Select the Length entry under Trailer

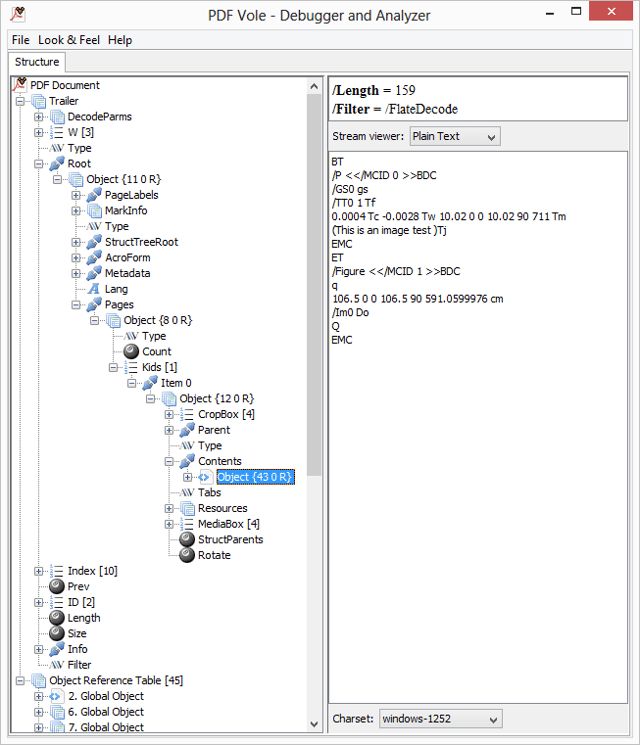84,618
